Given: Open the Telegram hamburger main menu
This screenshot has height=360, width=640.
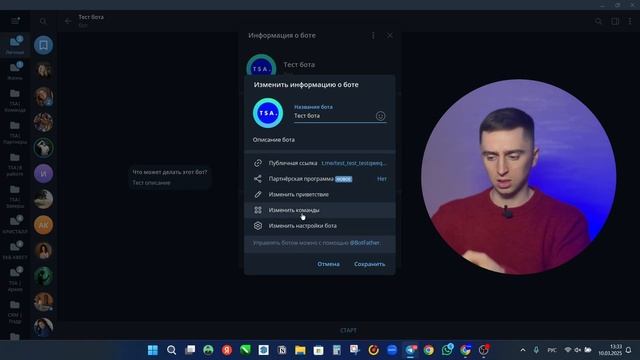Looking at the screenshot, I should 15,21.
